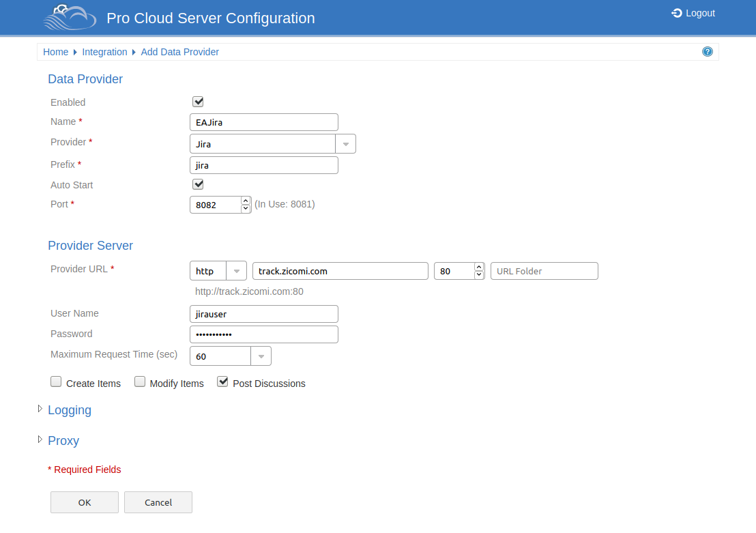Click the Name field containing EAJira
Screen dimensions: 756x533
point(264,122)
